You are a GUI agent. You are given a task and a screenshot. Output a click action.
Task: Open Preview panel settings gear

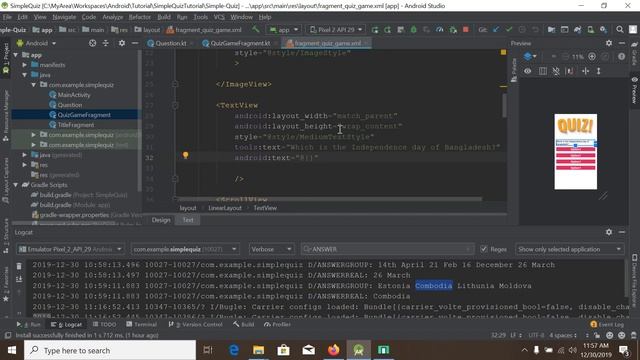[609, 43]
